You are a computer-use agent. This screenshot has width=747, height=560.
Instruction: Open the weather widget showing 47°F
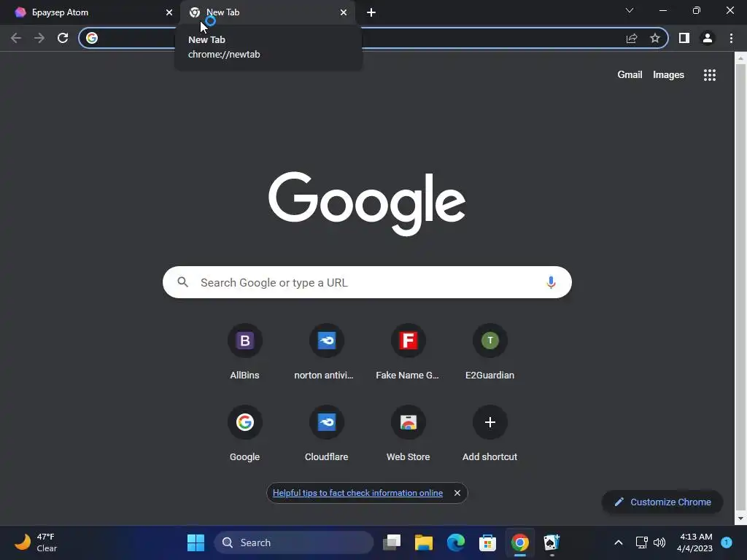click(36, 542)
